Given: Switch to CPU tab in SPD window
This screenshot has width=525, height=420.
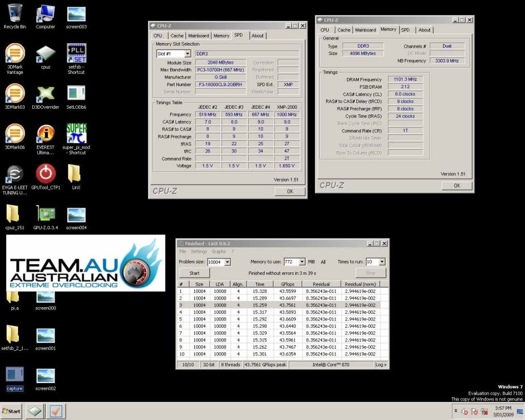Looking at the screenshot, I should (x=158, y=36).
